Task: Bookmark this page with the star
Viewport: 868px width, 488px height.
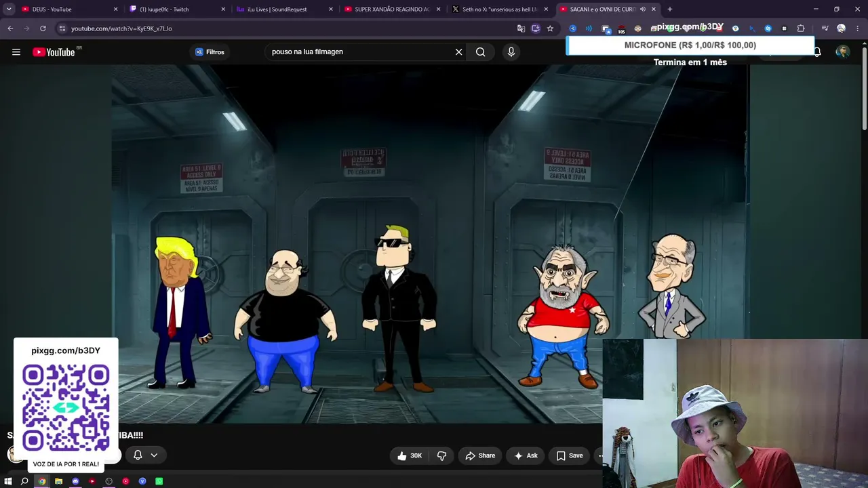Action: [x=550, y=28]
